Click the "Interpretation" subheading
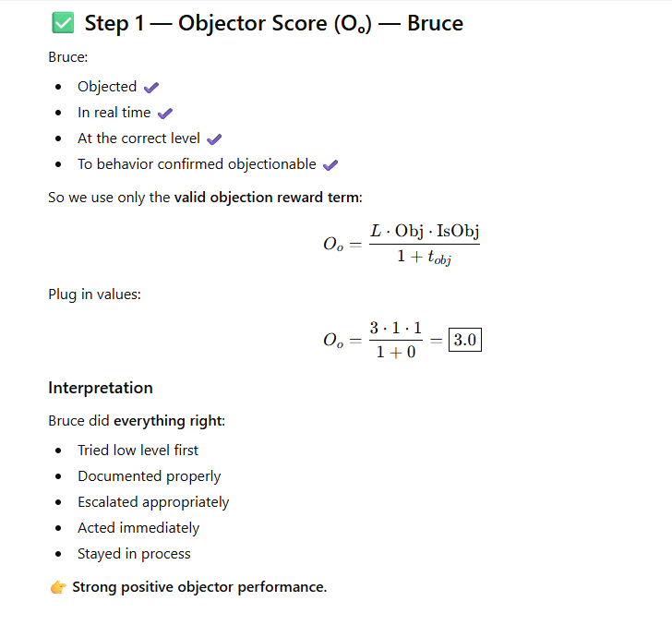Screen dimensions: 672x625 click(101, 388)
